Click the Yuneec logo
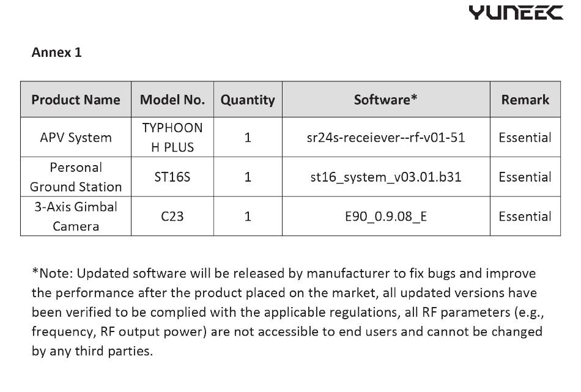Image resolution: width=581 pixels, height=392 pixels. (516, 13)
